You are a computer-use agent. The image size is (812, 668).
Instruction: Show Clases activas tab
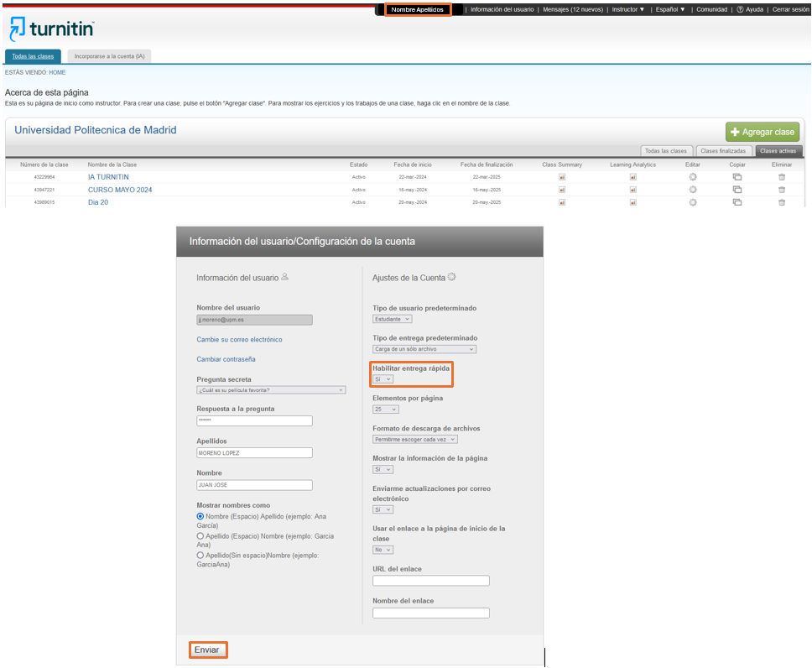(778, 151)
